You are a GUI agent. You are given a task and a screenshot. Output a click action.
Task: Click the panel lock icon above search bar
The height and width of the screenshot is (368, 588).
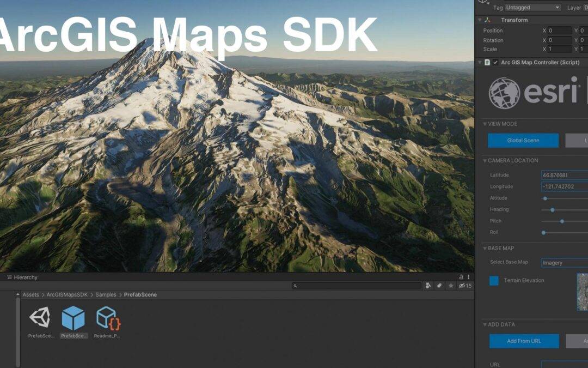(461, 277)
